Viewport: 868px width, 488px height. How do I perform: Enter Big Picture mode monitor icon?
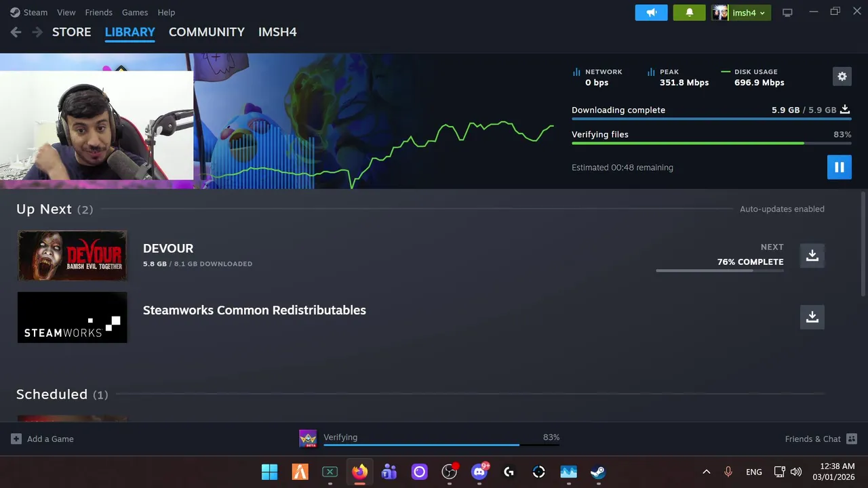point(787,12)
